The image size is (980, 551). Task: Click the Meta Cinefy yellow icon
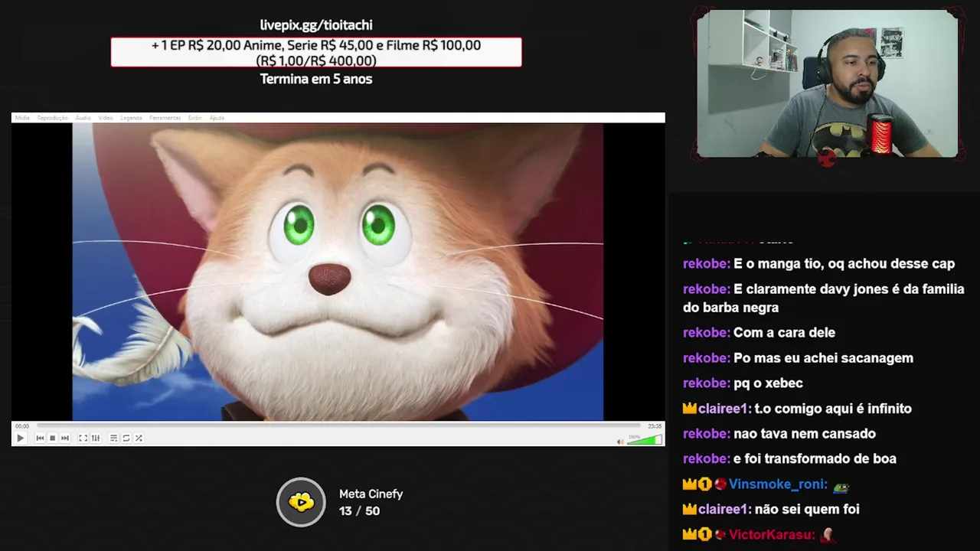tap(301, 502)
